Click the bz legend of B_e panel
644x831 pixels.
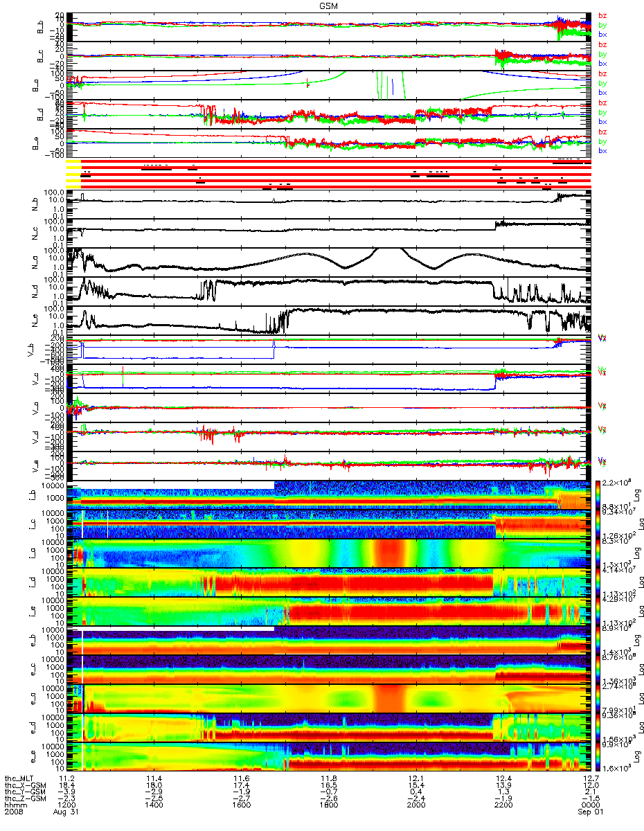coord(602,132)
